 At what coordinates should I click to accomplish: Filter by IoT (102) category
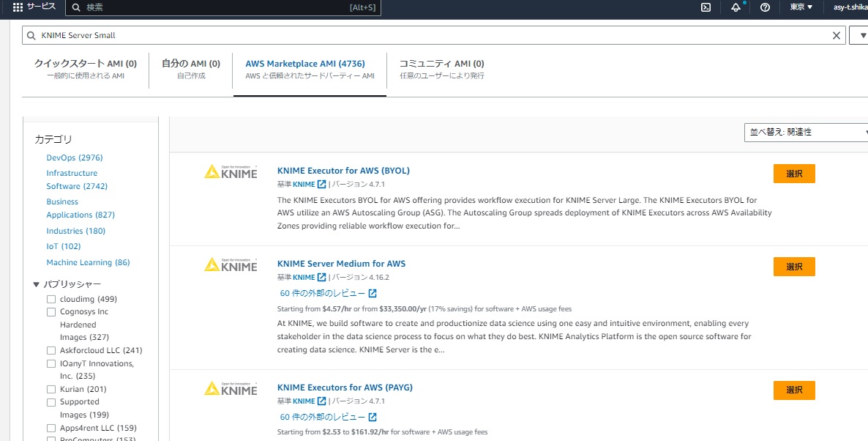point(64,246)
